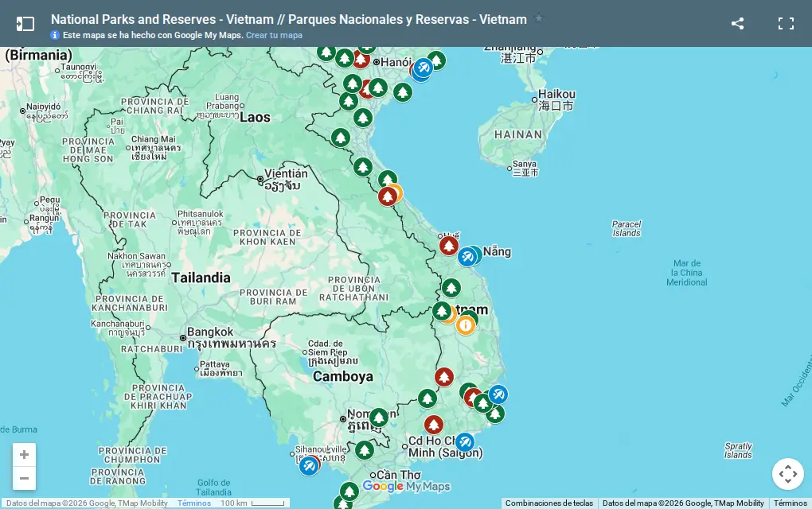View the map in fullscreen mode
Image resolution: width=812 pixels, height=509 pixels.
(x=786, y=24)
